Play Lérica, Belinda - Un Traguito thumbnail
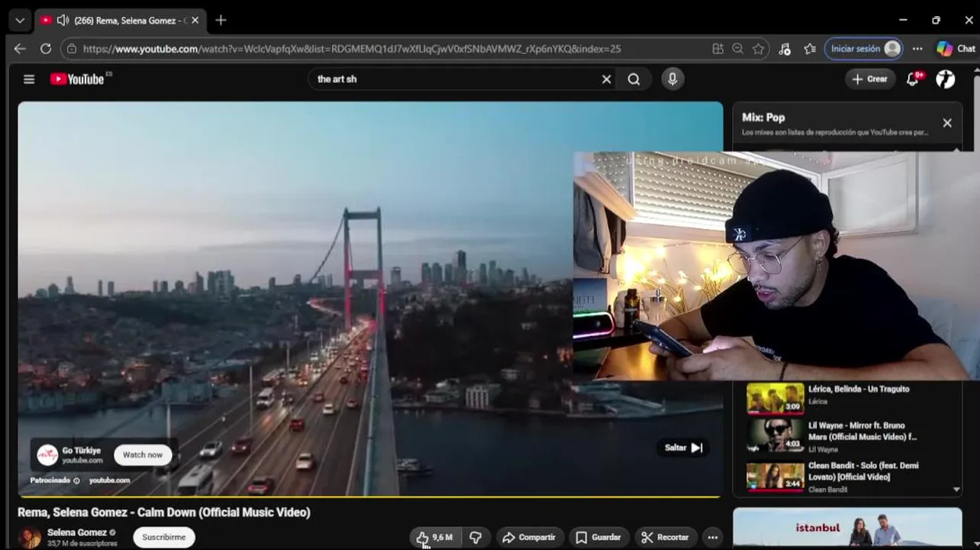980x550 pixels. (x=775, y=400)
